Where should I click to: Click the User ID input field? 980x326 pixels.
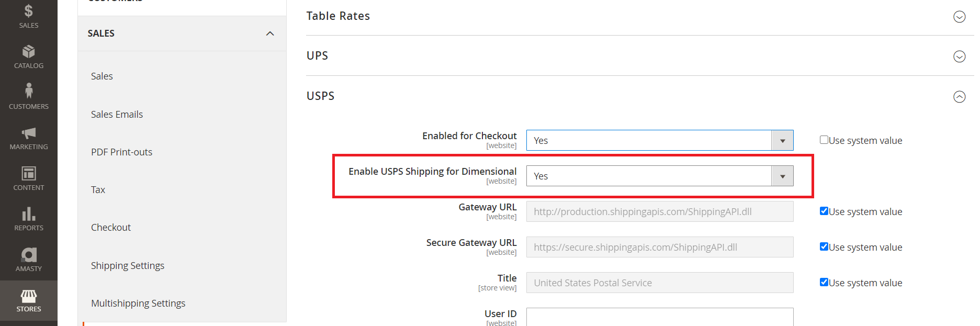coord(659,317)
